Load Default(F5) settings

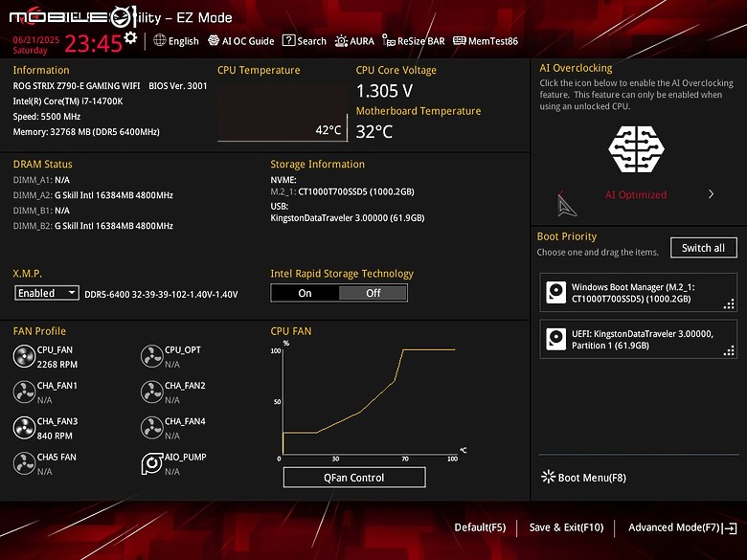480,527
